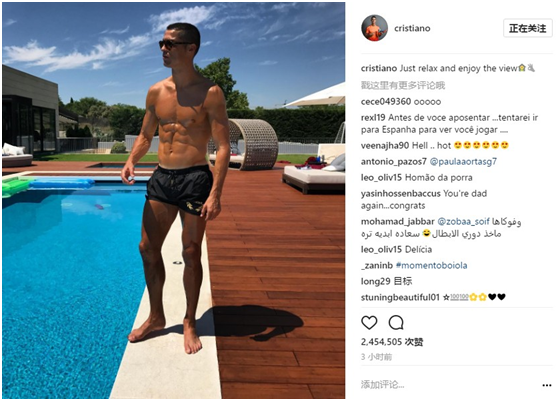
Task: Open hashtag #momentoboiola
Action: [431, 265]
